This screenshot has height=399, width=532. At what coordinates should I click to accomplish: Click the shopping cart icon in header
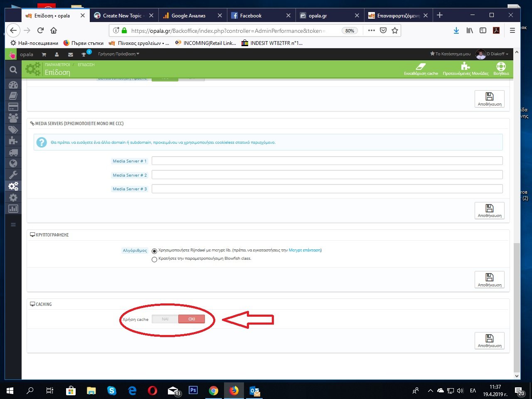click(x=44, y=54)
